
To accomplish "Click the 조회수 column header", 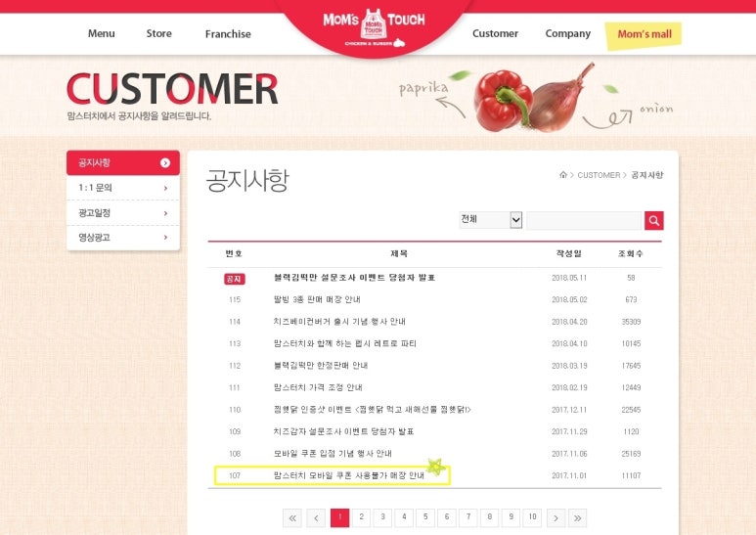I will click(x=631, y=253).
